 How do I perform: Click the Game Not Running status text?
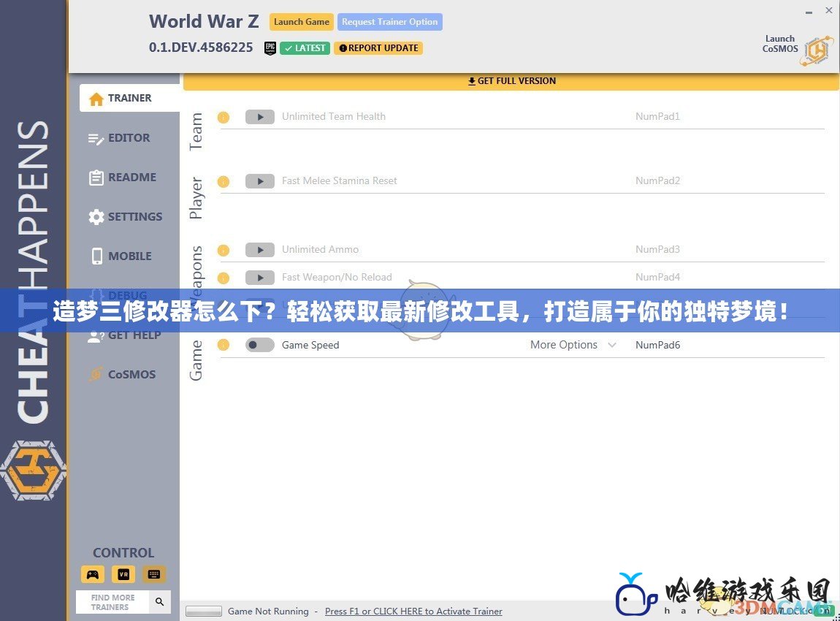tap(268, 612)
